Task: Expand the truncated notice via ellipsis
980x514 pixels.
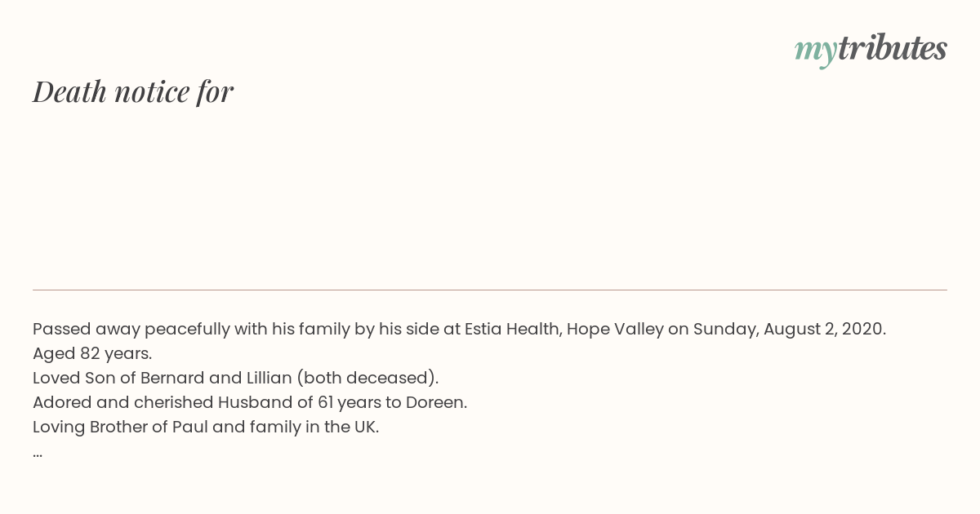Action: pyautogui.click(x=38, y=453)
